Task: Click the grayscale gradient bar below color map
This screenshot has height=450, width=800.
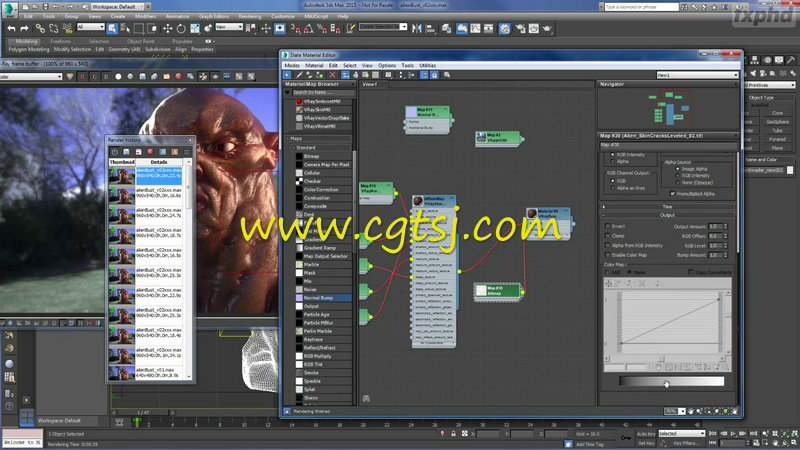Action: pos(671,381)
